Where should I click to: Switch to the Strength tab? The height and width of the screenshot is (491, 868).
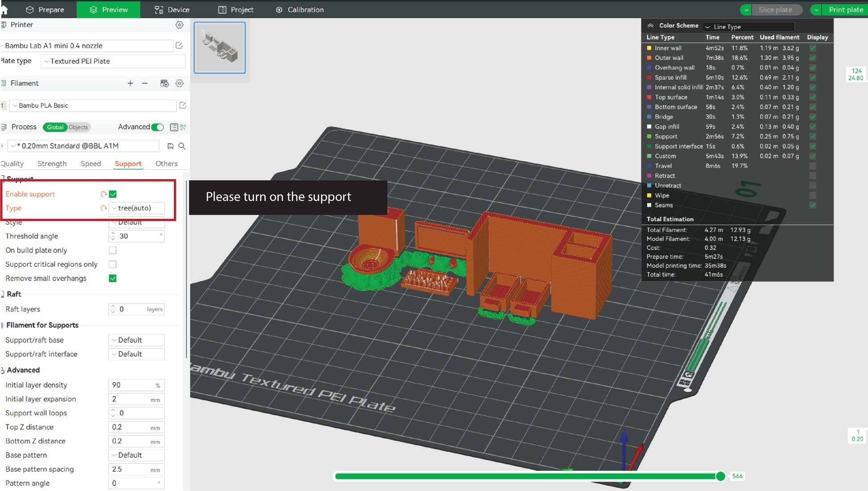click(52, 164)
